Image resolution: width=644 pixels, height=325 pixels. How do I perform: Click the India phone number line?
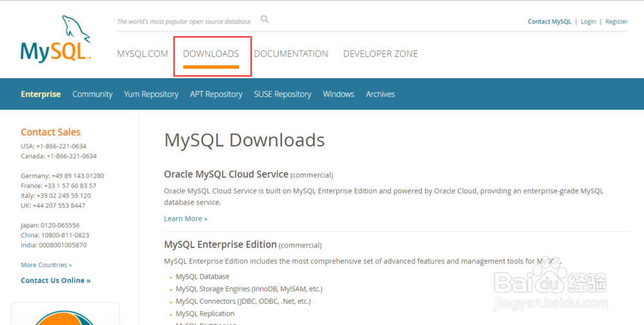(x=54, y=245)
